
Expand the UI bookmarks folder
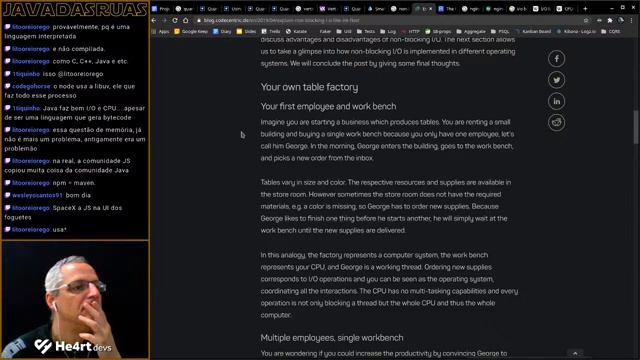[x=344, y=31]
